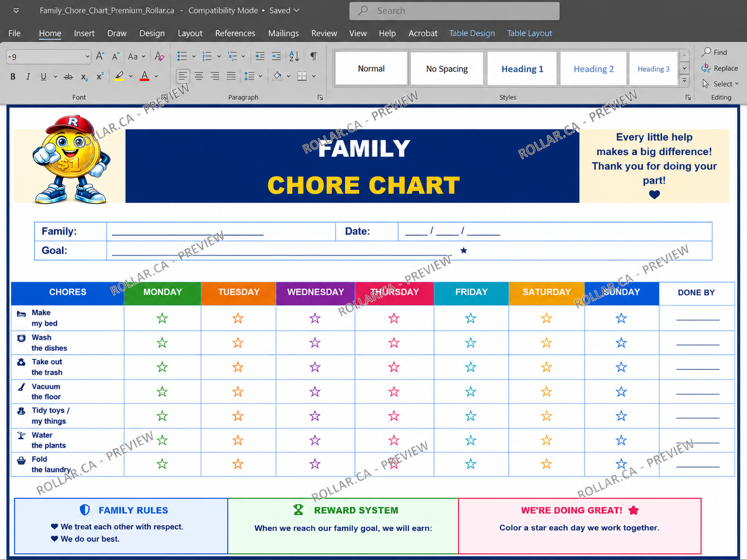
Task: Click REWARD SYSTEM trophy icon
Action: [x=298, y=510]
